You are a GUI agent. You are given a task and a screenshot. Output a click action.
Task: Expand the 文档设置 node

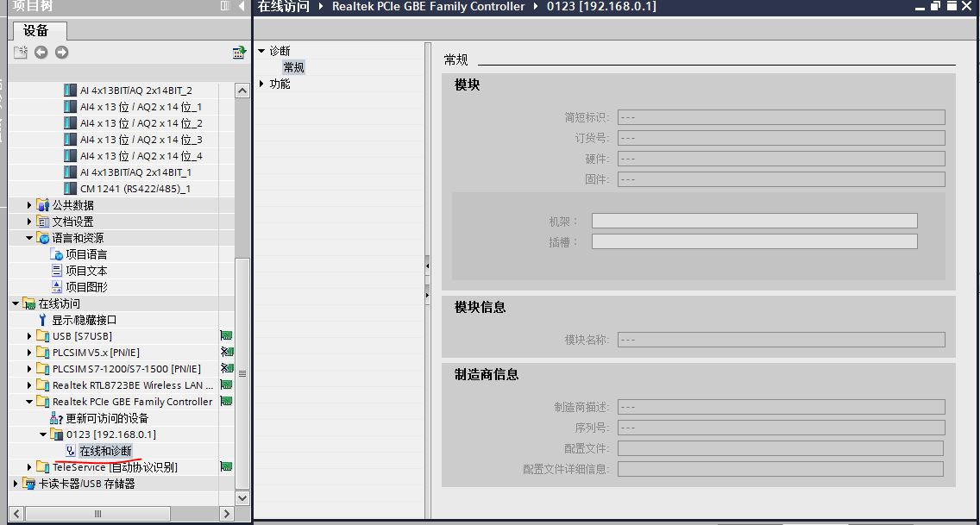[28, 221]
